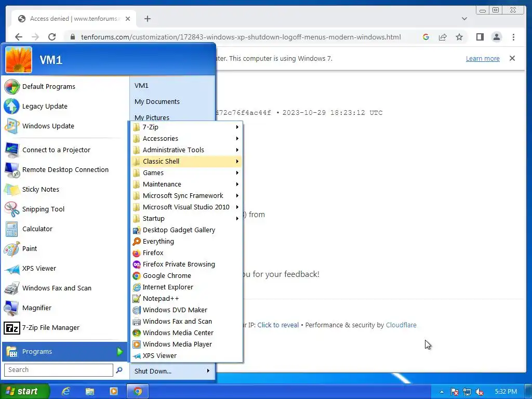Image resolution: width=532 pixels, height=399 pixels.
Task: Expand the Classic Shell folder
Action: coord(186,162)
